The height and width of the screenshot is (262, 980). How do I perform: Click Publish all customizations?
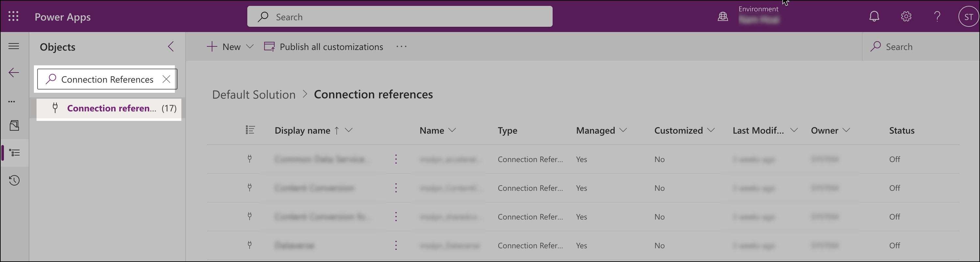pos(323,46)
